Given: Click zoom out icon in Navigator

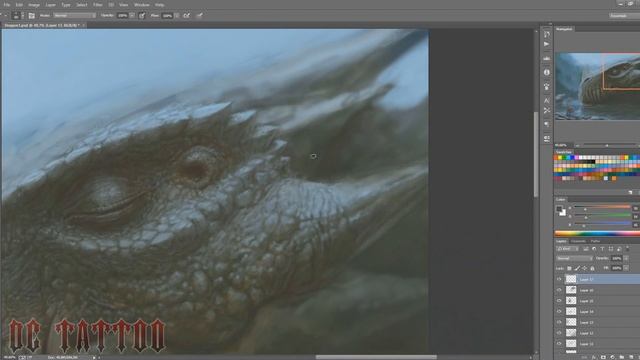Looking at the screenshot, I should click(578, 145).
